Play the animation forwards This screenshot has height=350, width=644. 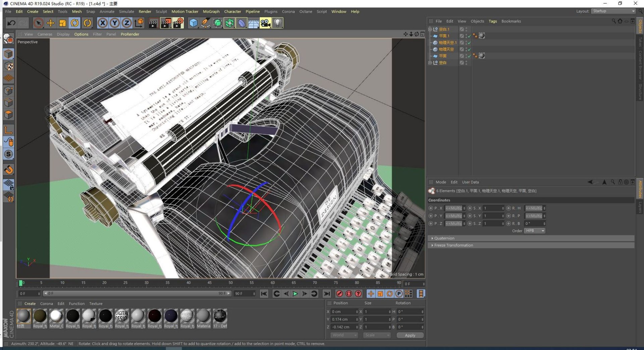point(295,294)
